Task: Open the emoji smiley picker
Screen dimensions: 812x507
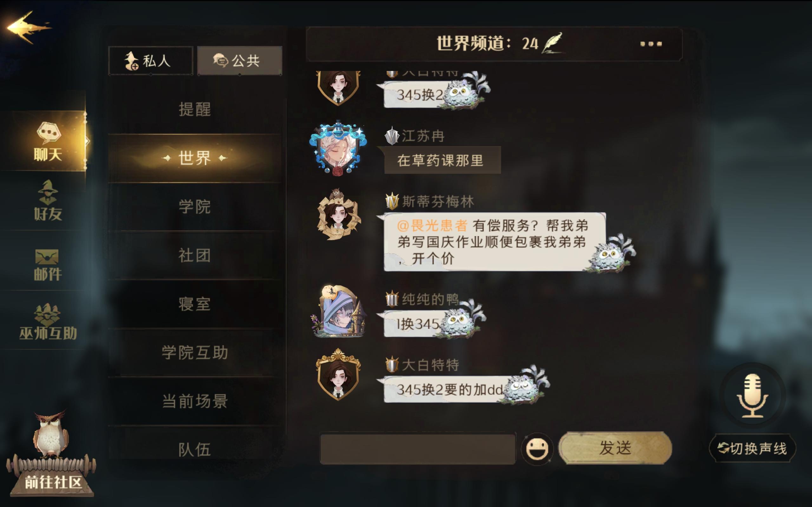Action: [x=537, y=449]
